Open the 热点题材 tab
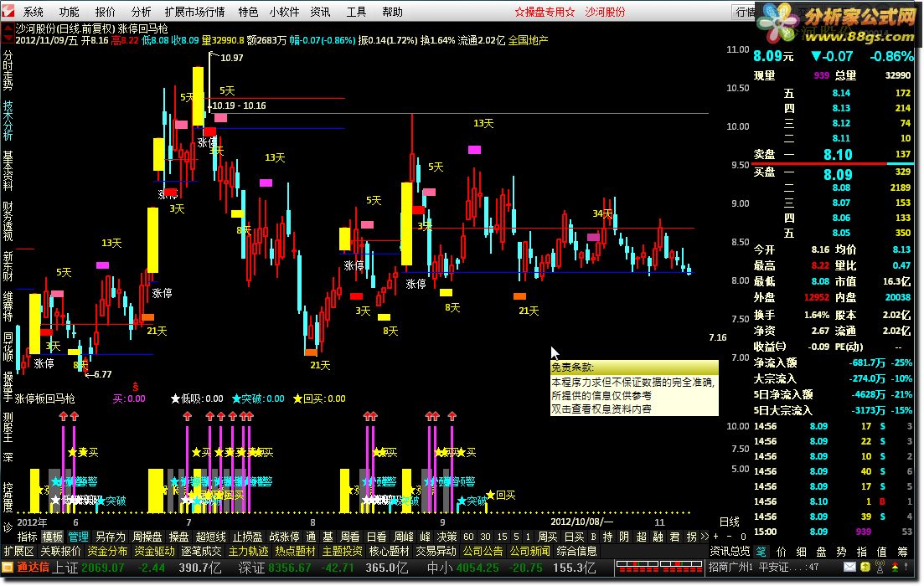 pos(295,551)
